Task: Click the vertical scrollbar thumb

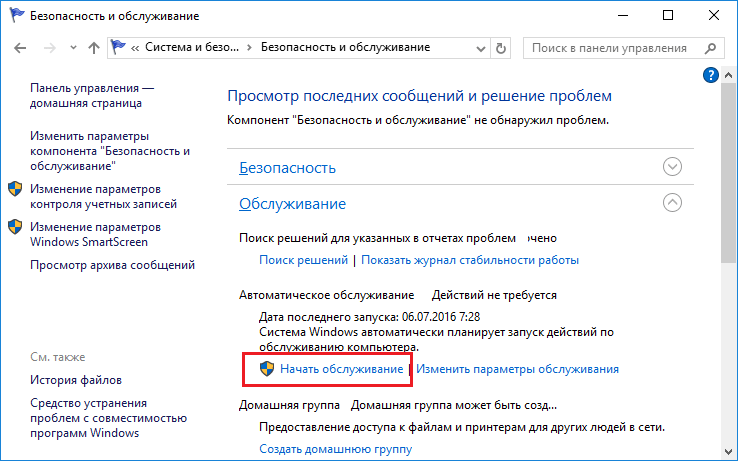Action: (x=728, y=172)
